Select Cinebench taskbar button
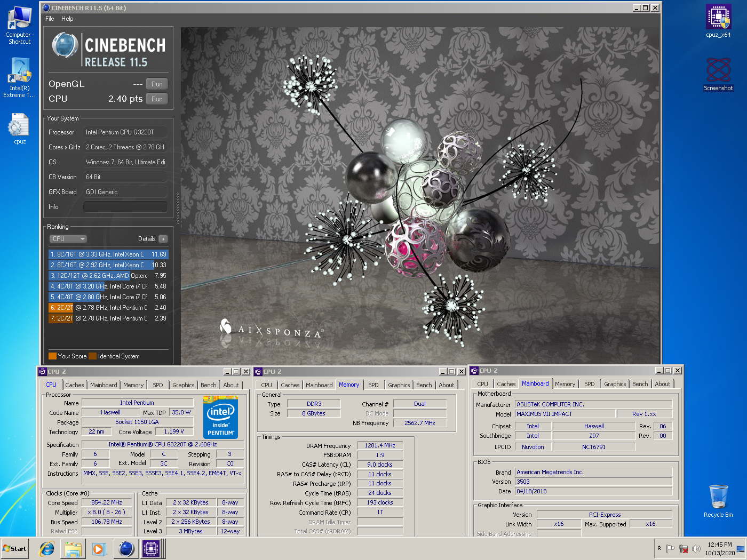The image size is (747, 560). [126, 548]
